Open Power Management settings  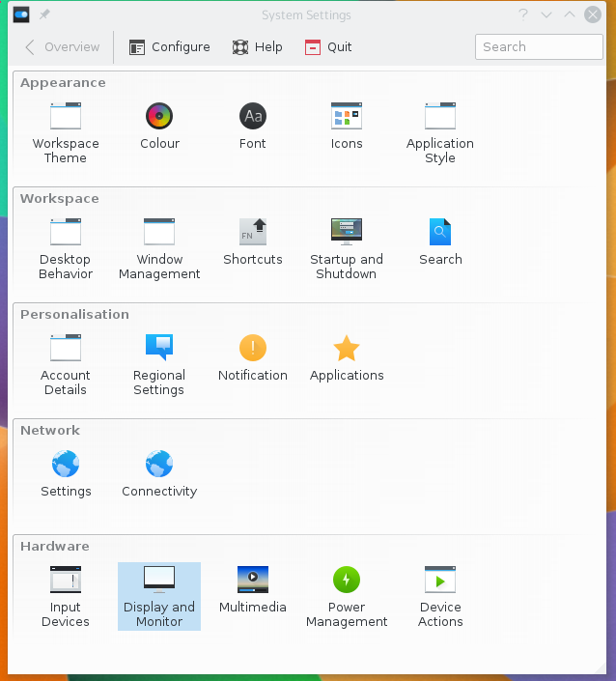click(x=347, y=597)
